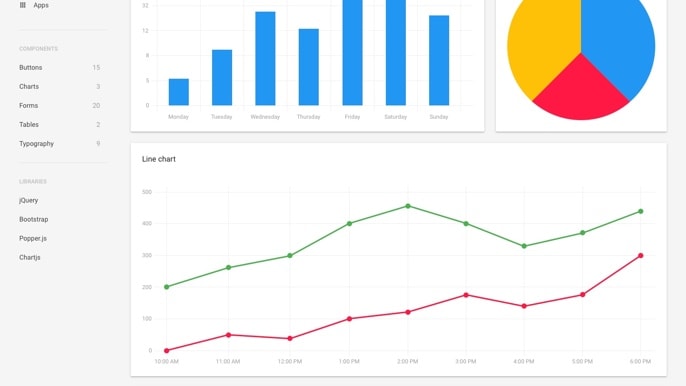Click red line point at 11:00 AM

pos(228,335)
